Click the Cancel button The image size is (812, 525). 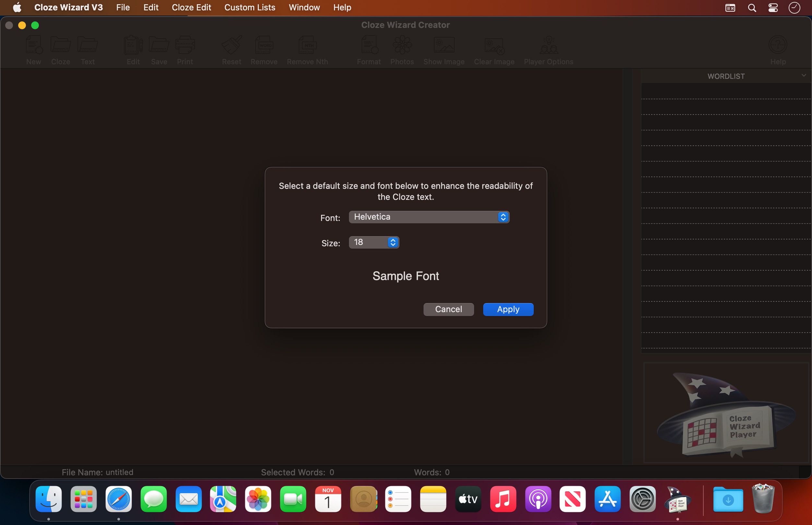pyautogui.click(x=448, y=309)
